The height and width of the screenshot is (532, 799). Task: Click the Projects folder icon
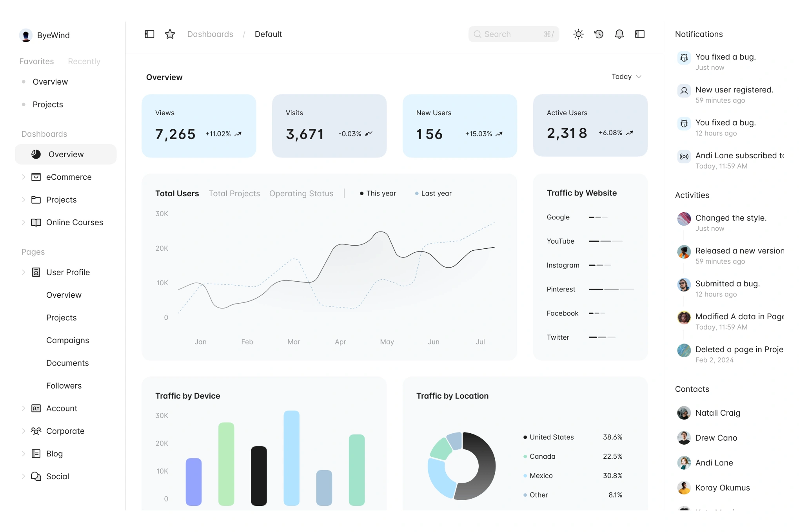point(36,200)
